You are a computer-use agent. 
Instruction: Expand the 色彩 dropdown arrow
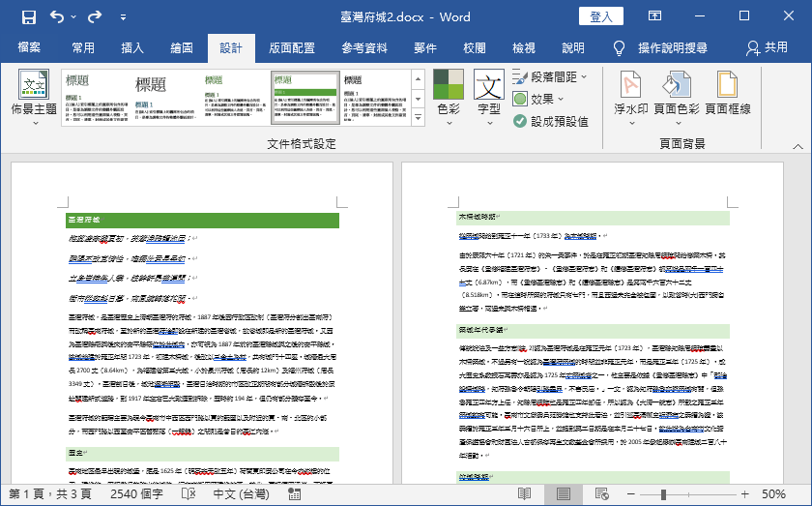tap(449, 124)
